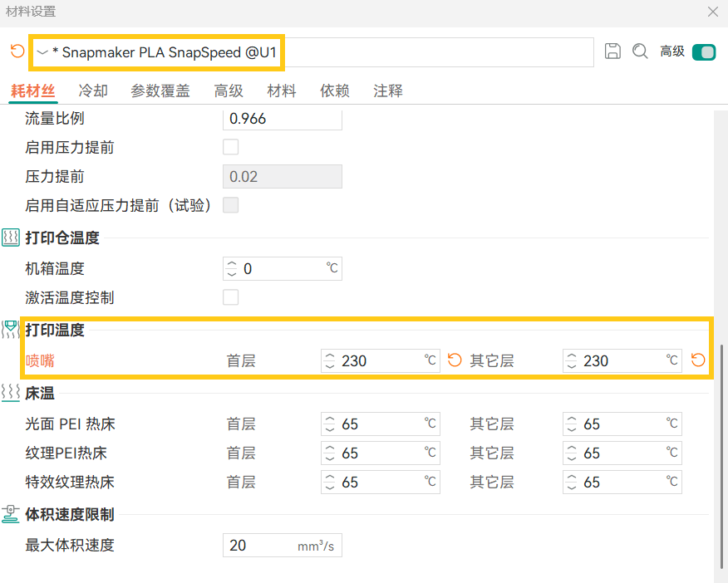Click the nozzle 其它层 230 value field
The image size is (728, 583).
coord(622,360)
